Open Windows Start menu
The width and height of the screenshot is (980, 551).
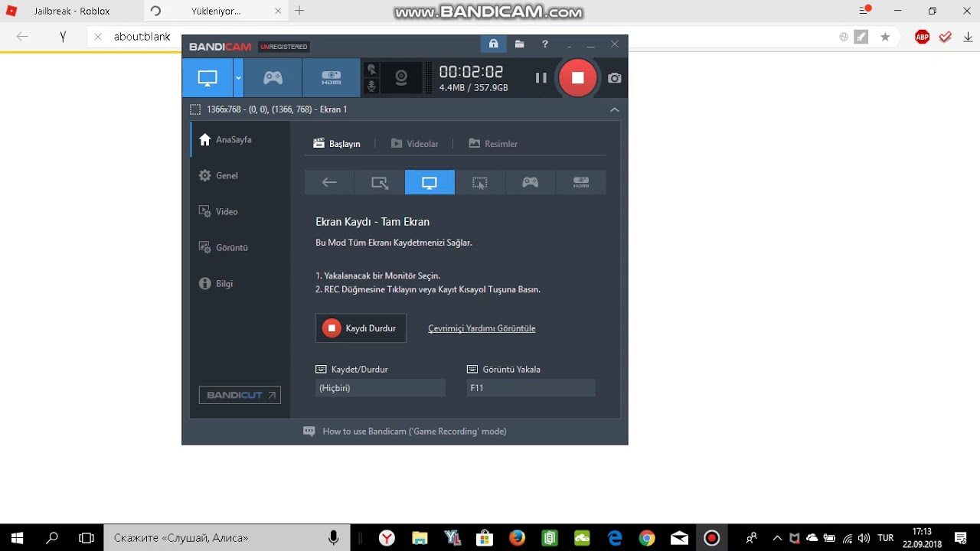(17, 538)
